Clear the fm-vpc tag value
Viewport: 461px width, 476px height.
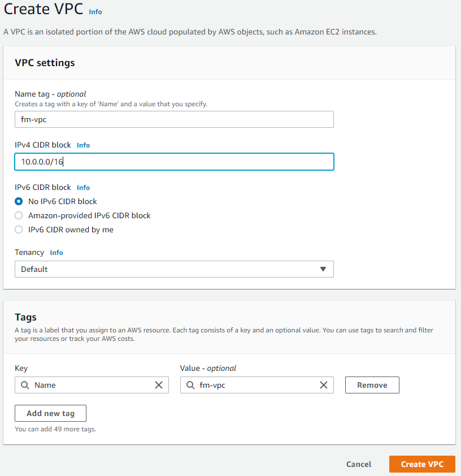point(324,385)
